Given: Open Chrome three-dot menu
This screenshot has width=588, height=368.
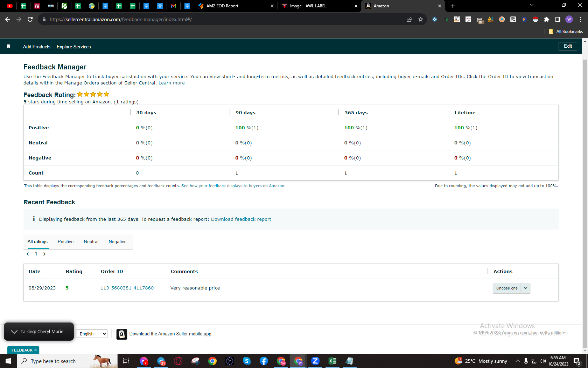Looking at the screenshot, I should 581,19.
